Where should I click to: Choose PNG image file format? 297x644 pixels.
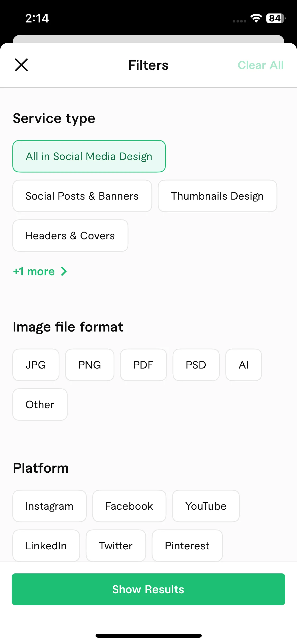coord(90,365)
